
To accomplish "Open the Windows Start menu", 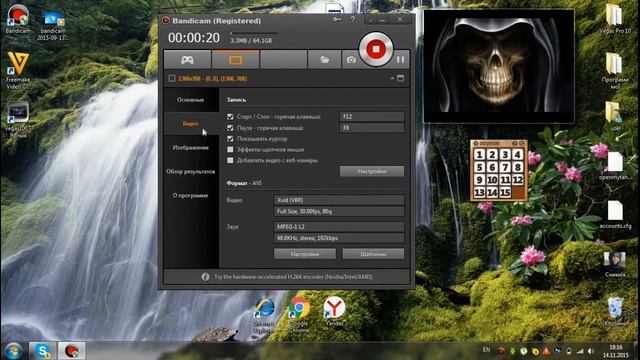I will click(x=13, y=351).
